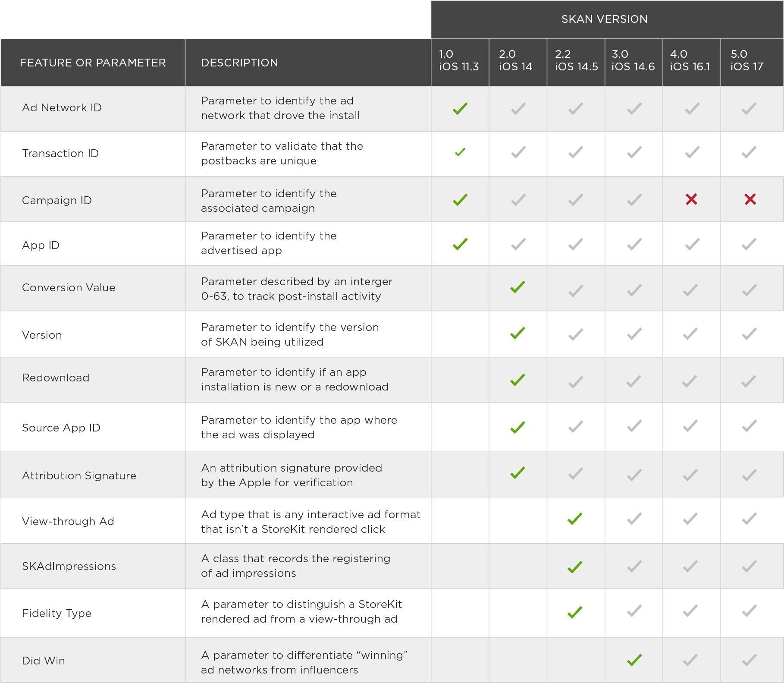The width and height of the screenshot is (784, 683).
Task: Click gray checkmark for App ID in 5.0
Action: coord(749,244)
